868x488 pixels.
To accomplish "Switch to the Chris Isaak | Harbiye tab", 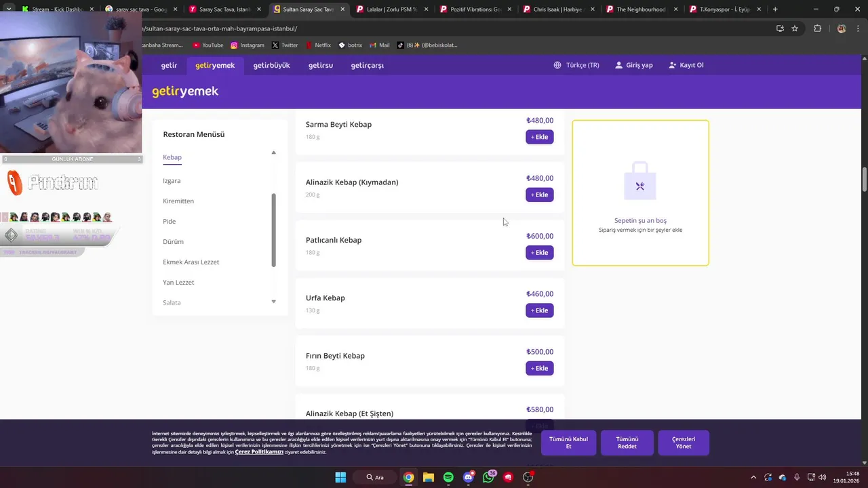I will coord(558,9).
